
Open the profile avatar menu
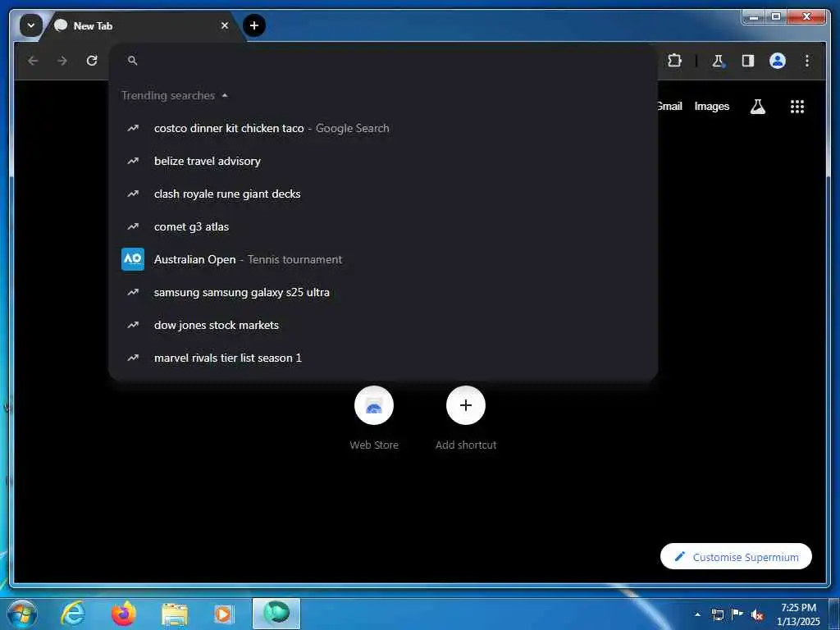[x=778, y=61]
